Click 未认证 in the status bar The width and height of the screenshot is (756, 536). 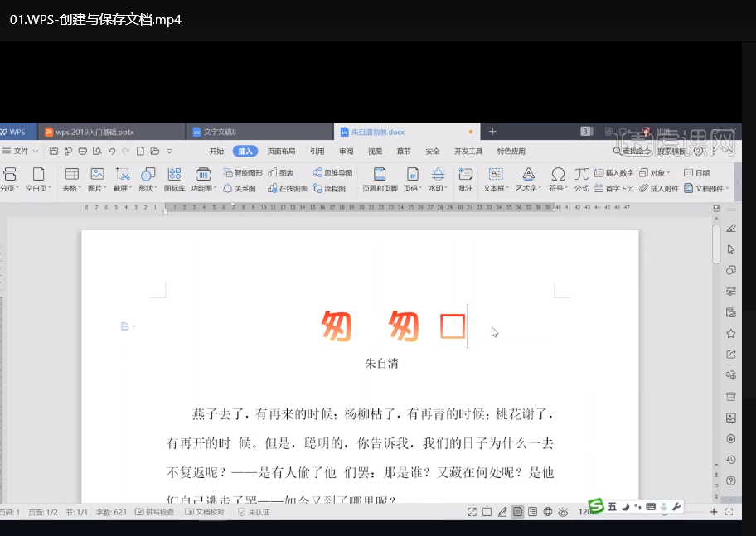coord(254,512)
